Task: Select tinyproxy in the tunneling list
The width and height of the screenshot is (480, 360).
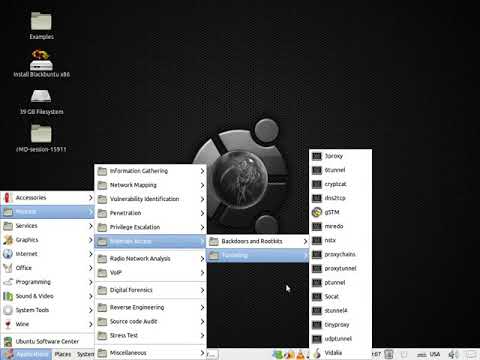Action: pos(340,325)
